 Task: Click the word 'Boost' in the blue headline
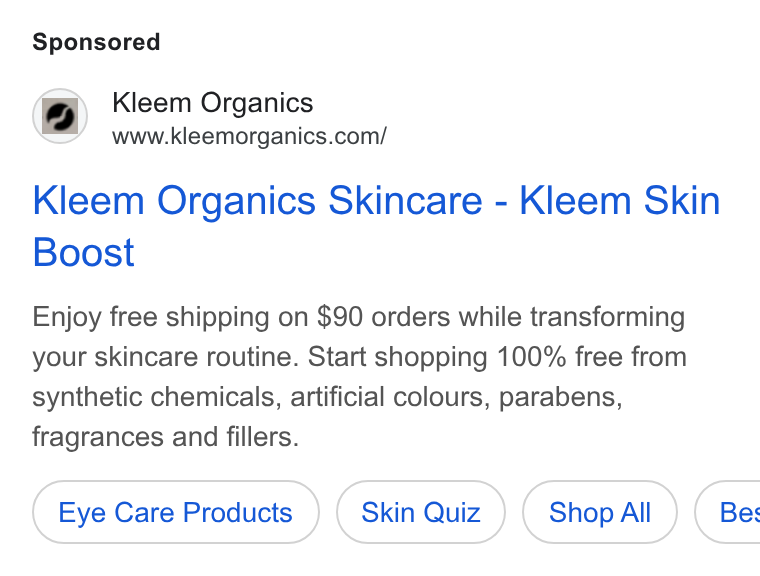pos(83,253)
